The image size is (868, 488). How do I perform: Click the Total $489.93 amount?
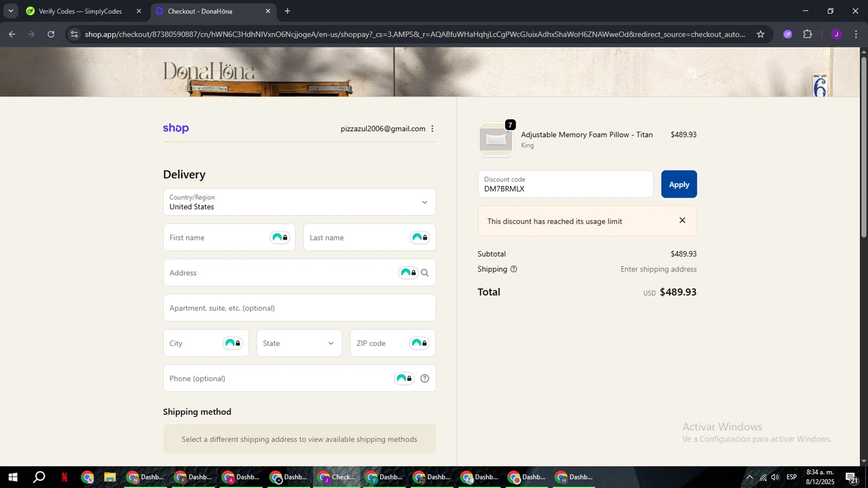point(678,292)
